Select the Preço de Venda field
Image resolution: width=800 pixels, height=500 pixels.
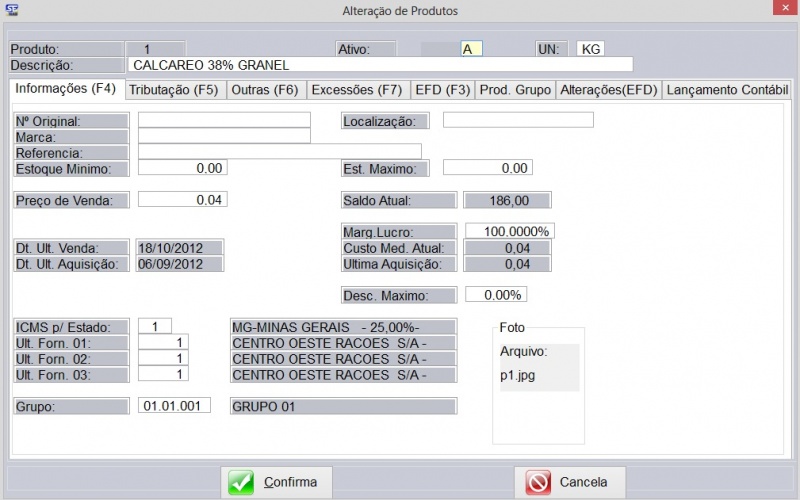(182, 199)
